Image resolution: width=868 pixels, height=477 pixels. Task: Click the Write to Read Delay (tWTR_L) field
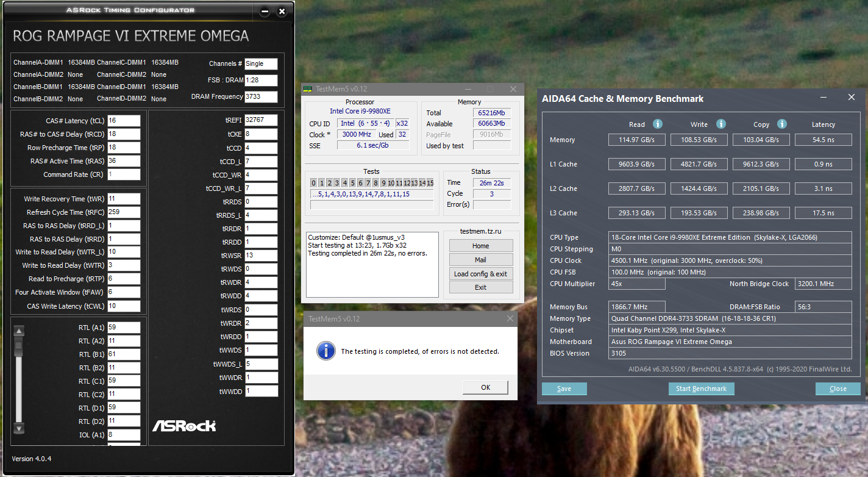pyautogui.click(x=124, y=252)
